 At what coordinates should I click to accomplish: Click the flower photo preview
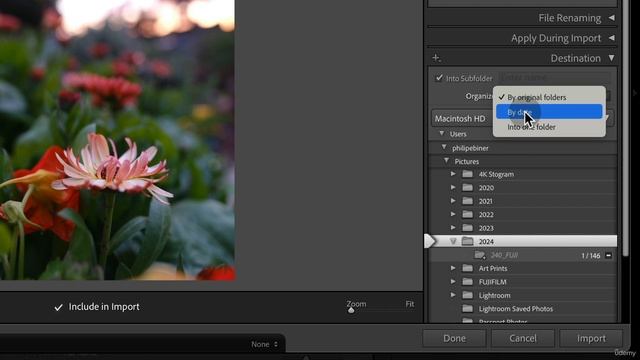(117, 140)
